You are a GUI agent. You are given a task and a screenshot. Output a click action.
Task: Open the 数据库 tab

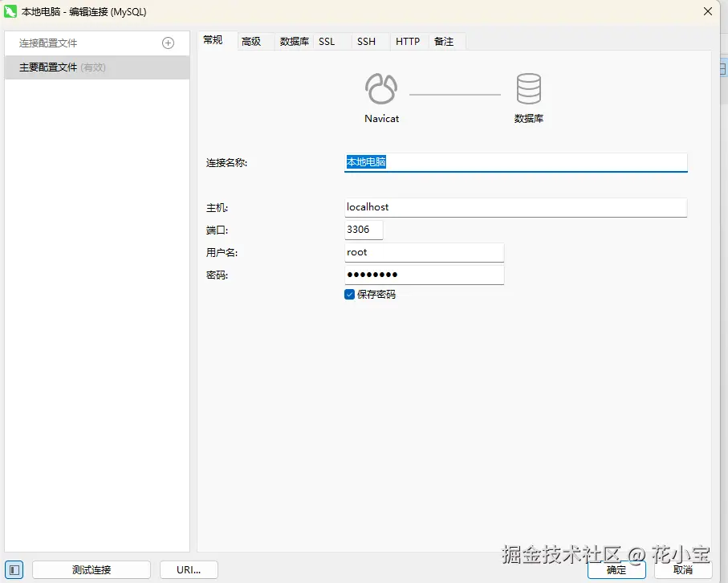[x=295, y=42]
